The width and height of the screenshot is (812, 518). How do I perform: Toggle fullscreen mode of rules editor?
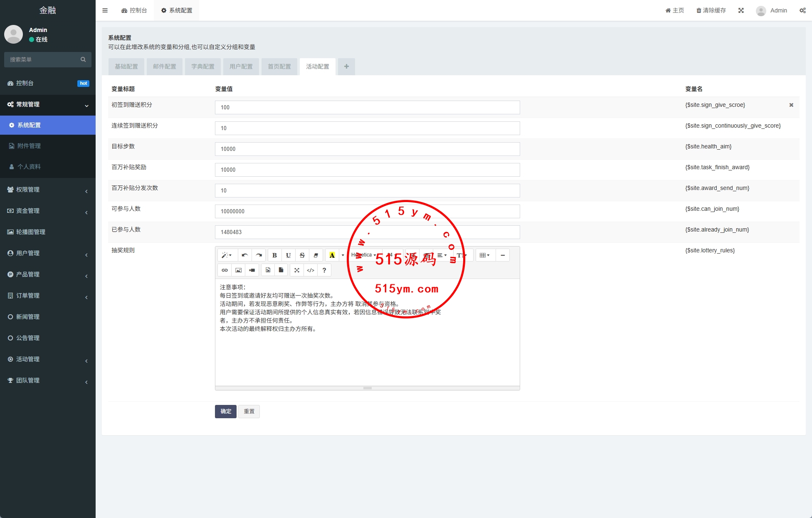pyautogui.click(x=297, y=270)
